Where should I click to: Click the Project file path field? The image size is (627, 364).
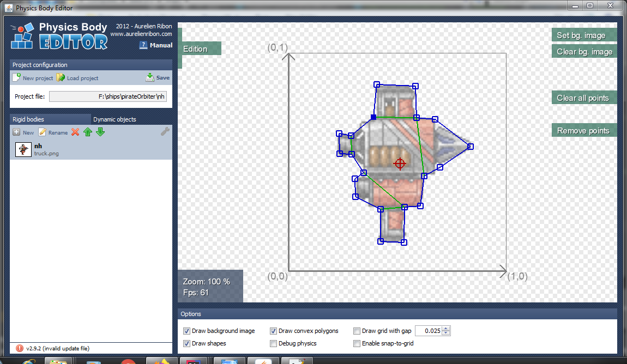pos(108,96)
